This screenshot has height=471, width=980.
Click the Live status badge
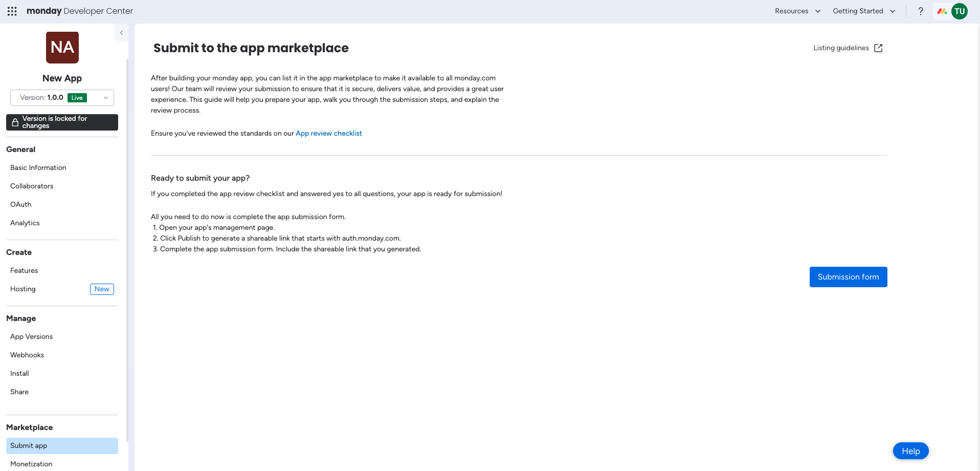pos(77,98)
